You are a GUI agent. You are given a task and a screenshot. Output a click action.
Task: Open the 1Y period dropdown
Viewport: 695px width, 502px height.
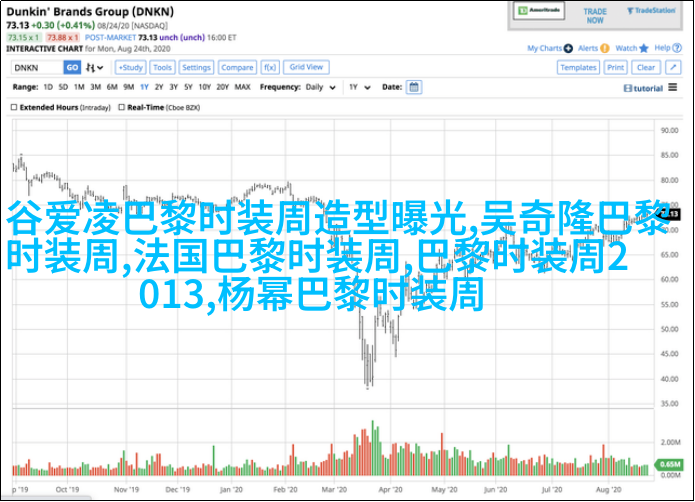tap(359, 87)
